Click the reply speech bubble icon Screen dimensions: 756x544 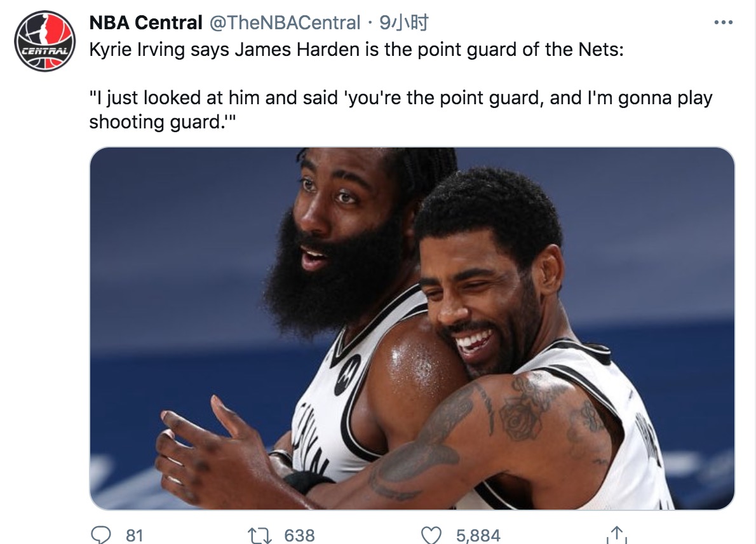coord(101,535)
